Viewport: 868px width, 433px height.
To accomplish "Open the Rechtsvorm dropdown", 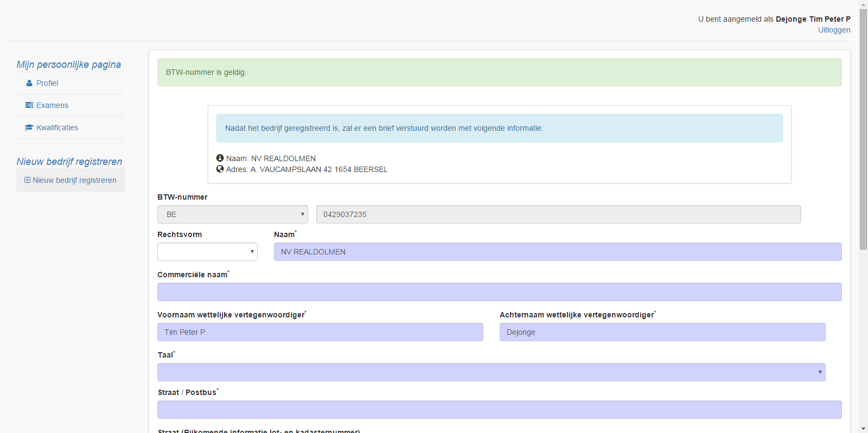I will tap(207, 252).
